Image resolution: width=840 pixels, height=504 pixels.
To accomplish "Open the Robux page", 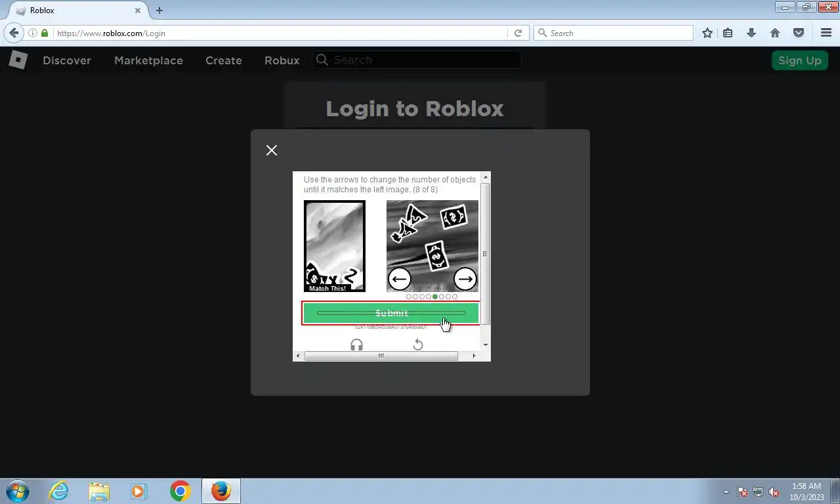I will [282, 60].
